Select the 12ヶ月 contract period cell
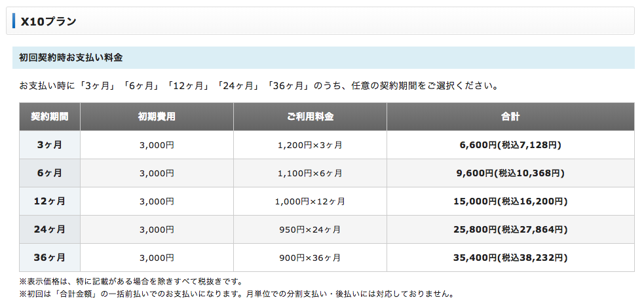The image size is (644, 308). click(x=50, y=201)
